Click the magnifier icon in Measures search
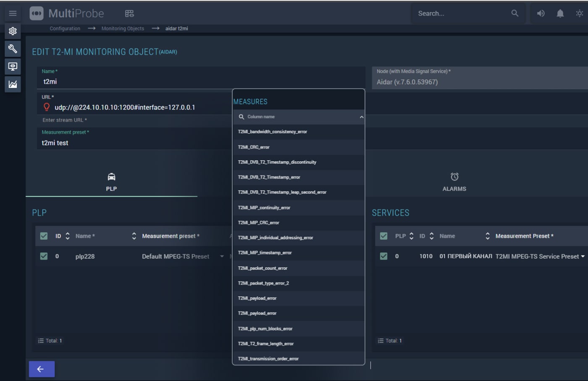This screenshot has height=381, width=588. pos(241,117)
